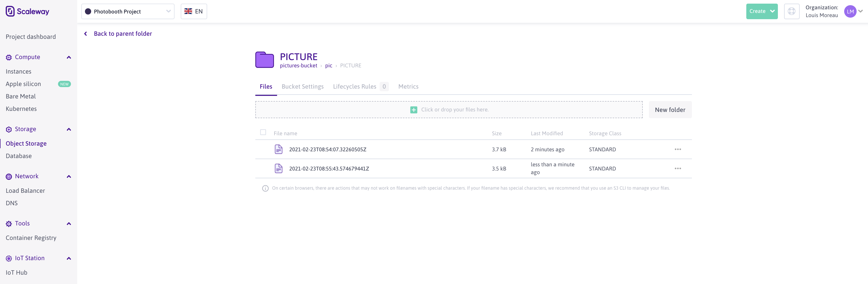Viewport: 868px width, 284px height.
Task: Click the 'less than a minute ago' cell
Action: 552,168
